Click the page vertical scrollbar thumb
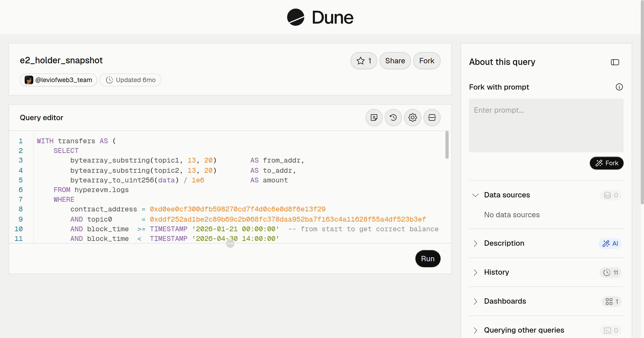644x338 pixels. point(642,102)
